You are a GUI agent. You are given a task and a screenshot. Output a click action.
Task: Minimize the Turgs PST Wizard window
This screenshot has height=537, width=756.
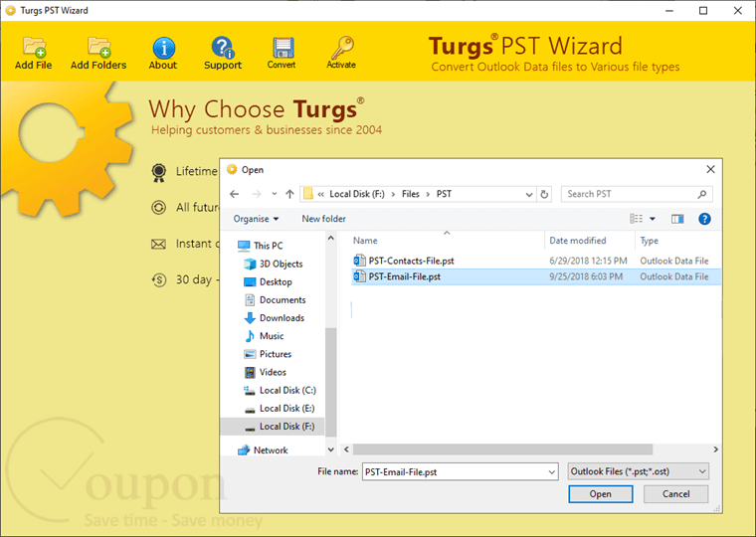668,11
